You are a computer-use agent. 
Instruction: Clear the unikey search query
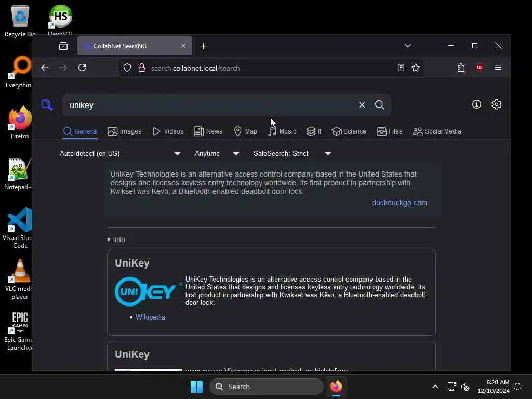[362, 105]
